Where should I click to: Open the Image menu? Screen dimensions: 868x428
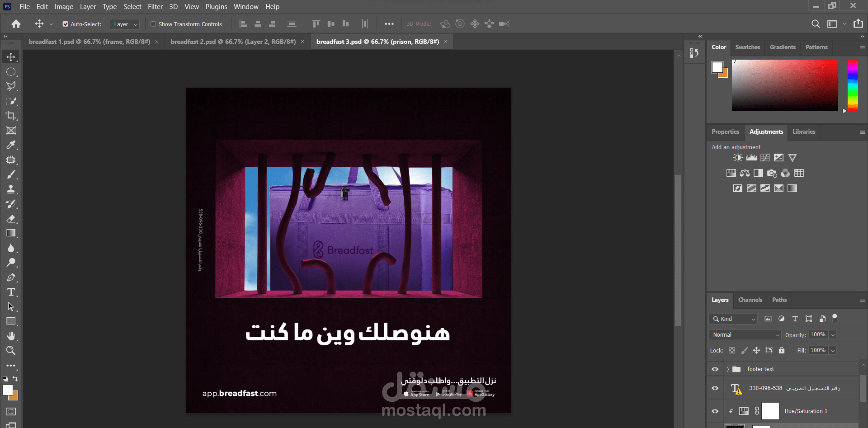(x=64, y=7)
